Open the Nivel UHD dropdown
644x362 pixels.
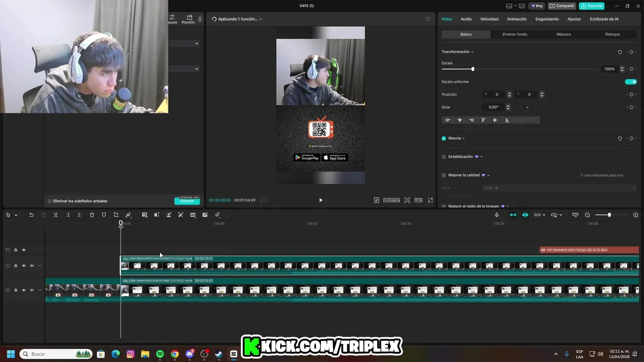click(559, 188)
